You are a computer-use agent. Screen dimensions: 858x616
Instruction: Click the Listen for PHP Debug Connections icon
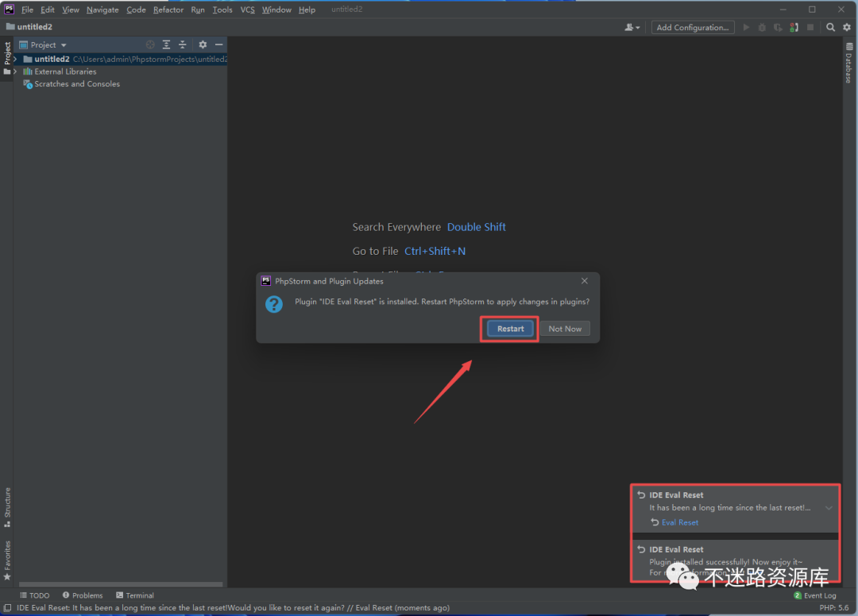[794, 27]
